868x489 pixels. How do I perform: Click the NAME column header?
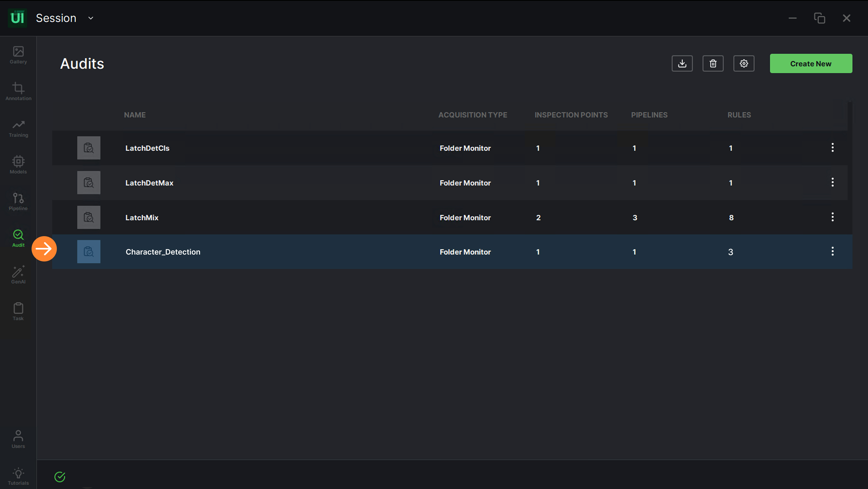(135, 115)
